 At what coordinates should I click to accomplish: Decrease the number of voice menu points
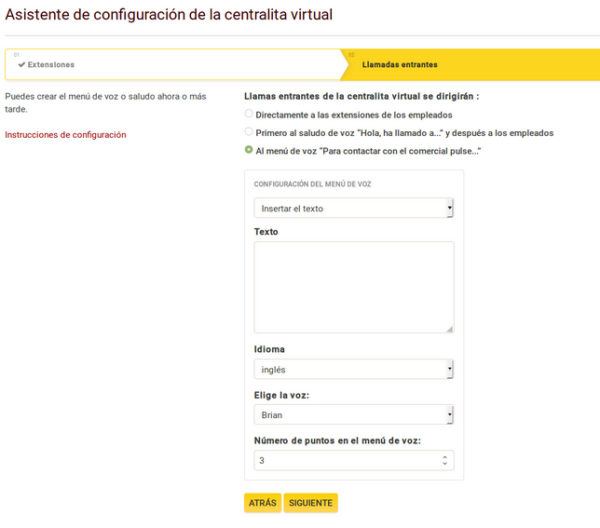(x=446, y=464)
